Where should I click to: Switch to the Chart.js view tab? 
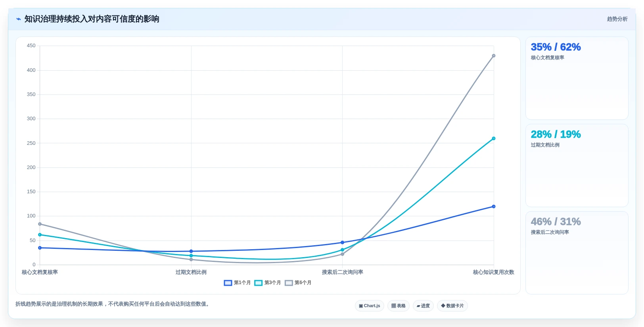click(x=369, y=306)
